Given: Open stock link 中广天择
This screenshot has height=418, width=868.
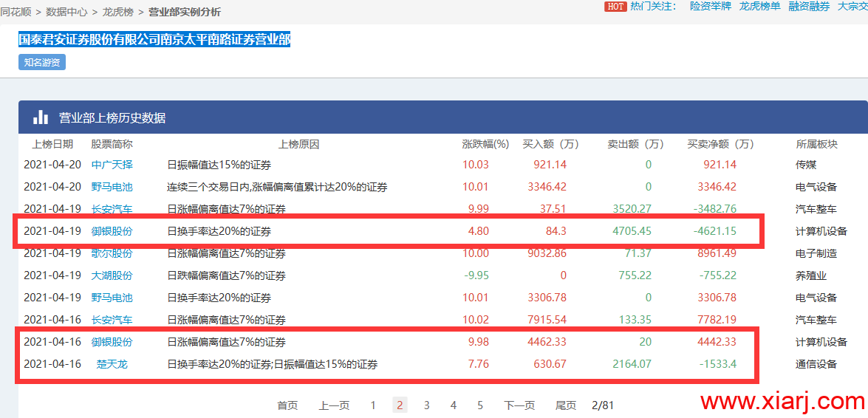Looking at the screenshot, I should click(x=112, y=165).
